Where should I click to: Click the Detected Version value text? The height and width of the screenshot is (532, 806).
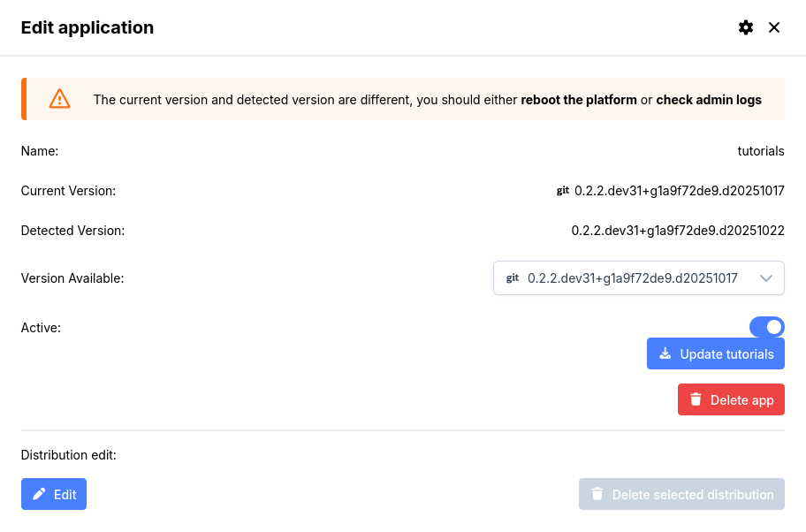(678, 231)
